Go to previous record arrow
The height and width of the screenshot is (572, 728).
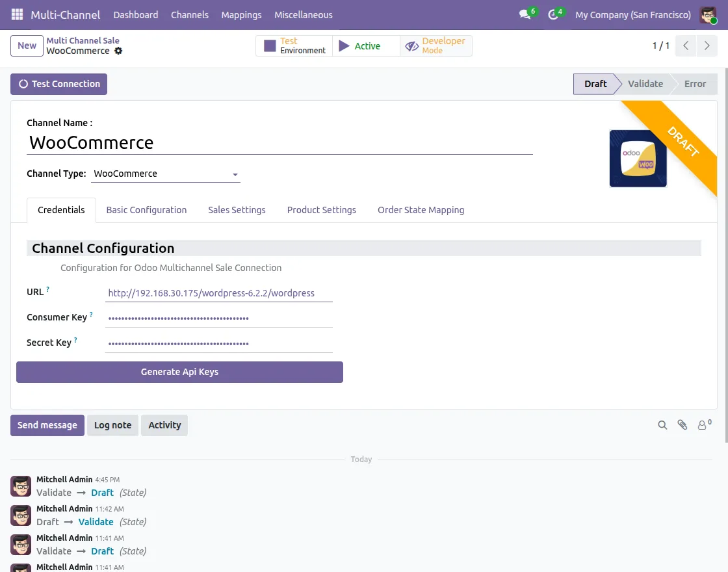[x=686, y=45]
